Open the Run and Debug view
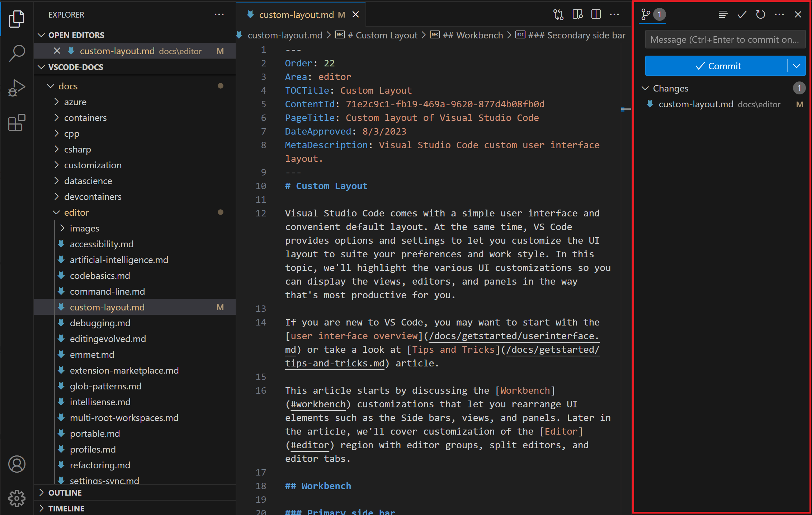 pyautogui.click(x=16, y=87)
